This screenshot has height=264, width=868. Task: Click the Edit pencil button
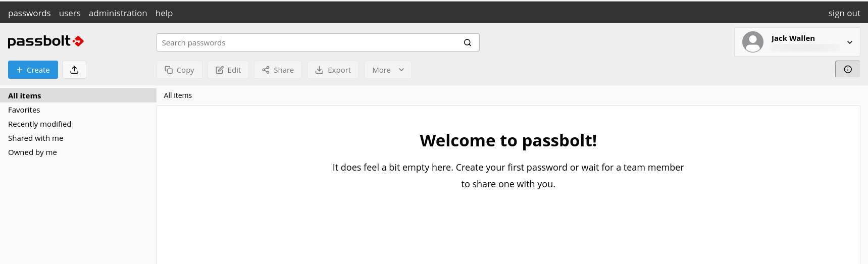(228, 70)
